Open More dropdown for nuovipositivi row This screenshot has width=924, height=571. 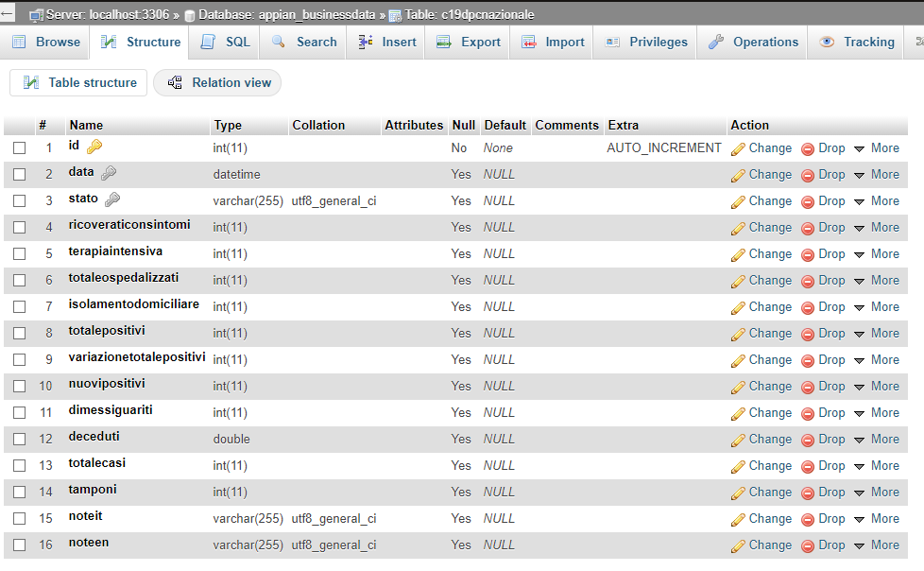tap(877, 387)
